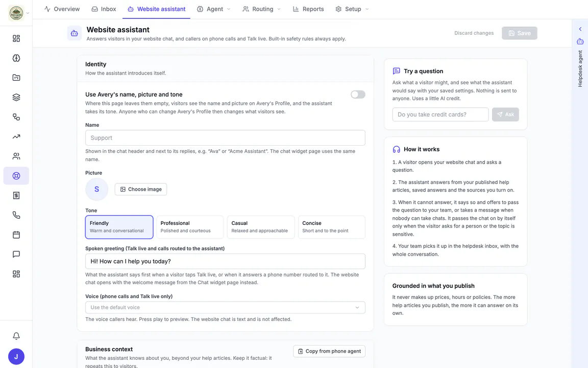Open the notifications bell
Image resolution: width=588 pixels, height=368 pixels.
[x=16, y=336]
